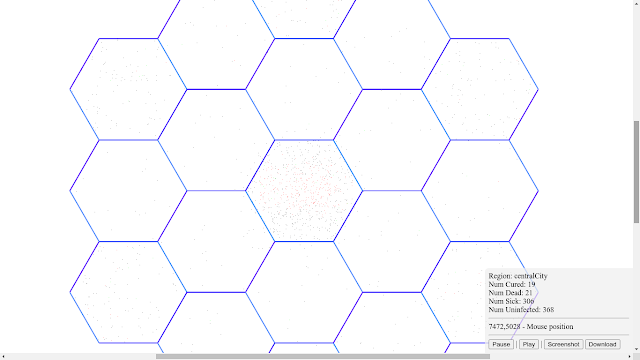The height and width of the screenshot is (360, 640).
Task: Click the vertical scrollbar thumb
Action: (636, 172)
